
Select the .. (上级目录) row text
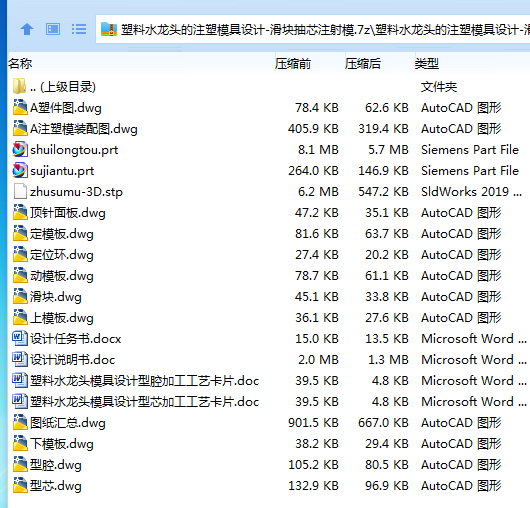tap(63, 87)
